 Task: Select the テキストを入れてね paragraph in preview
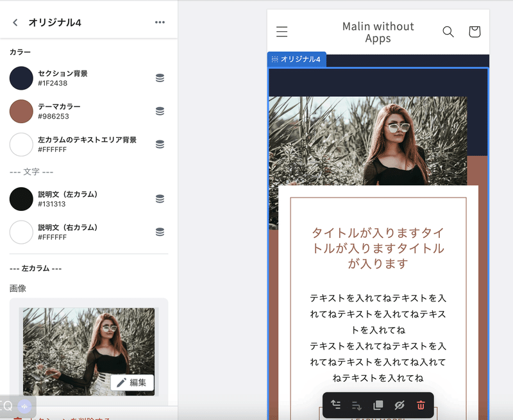(x=378, y=338)
